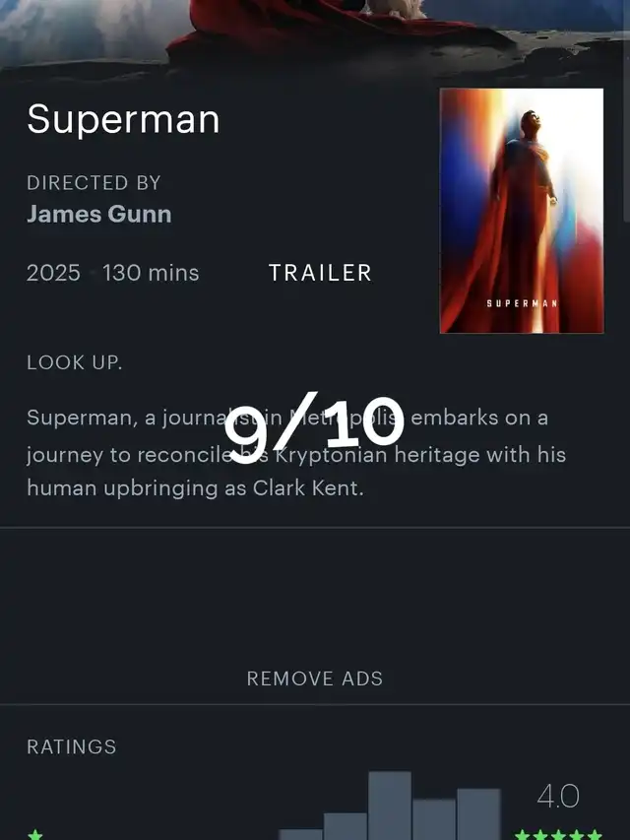The width and height of the screenshot is (630, 840).
Task: Open director James Gunn's page
Action: pyautogui.click(x=99, y=214)
